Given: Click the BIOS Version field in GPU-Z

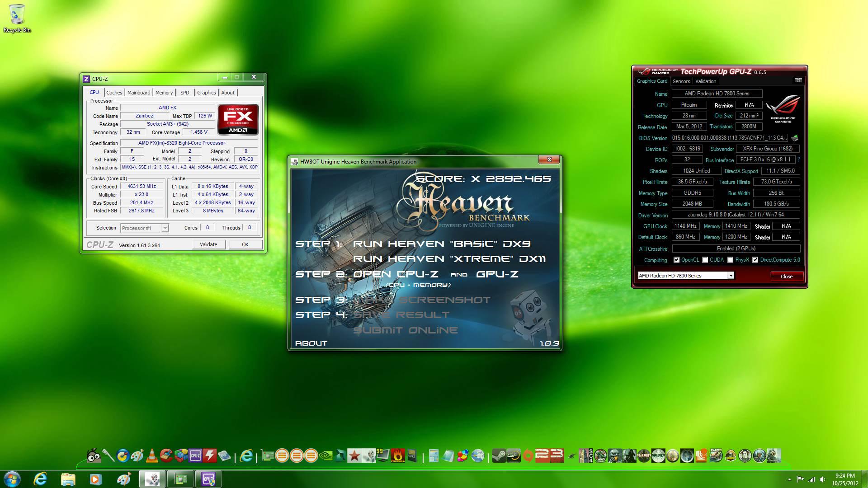Looking at the screenshot, I should click(730, 138).
